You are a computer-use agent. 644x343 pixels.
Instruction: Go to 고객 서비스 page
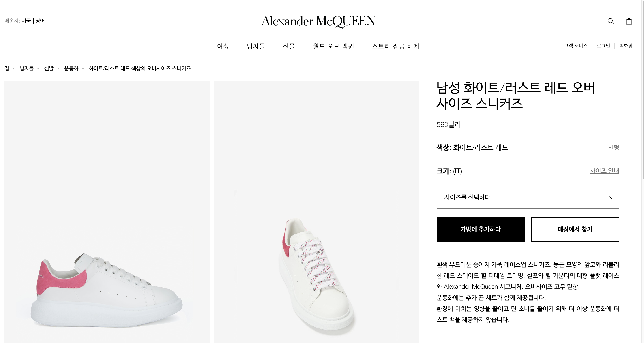pos(575,46)
